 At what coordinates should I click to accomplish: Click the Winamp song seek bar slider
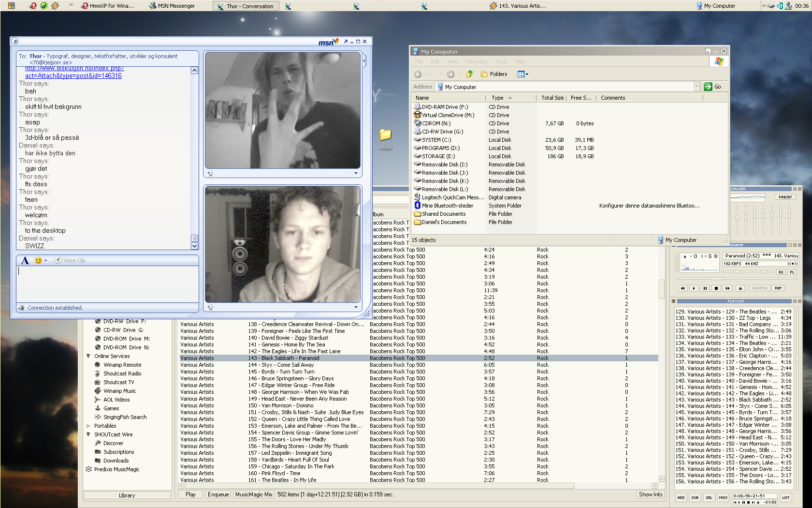717,279
